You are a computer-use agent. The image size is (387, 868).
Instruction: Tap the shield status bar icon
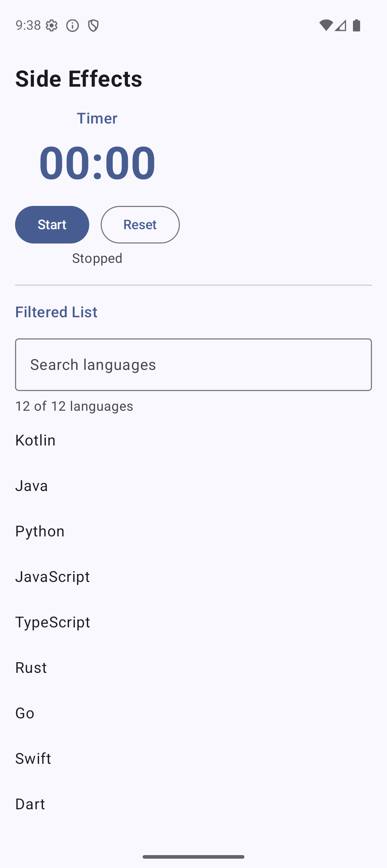pos(93,25)
